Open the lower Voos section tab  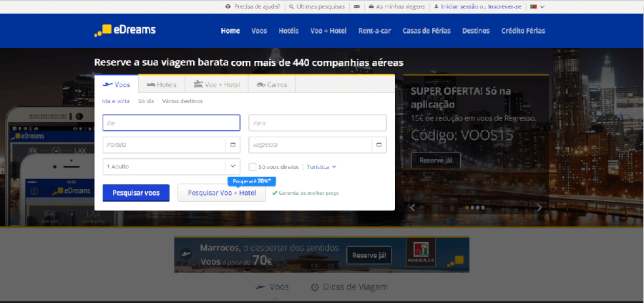272,287
